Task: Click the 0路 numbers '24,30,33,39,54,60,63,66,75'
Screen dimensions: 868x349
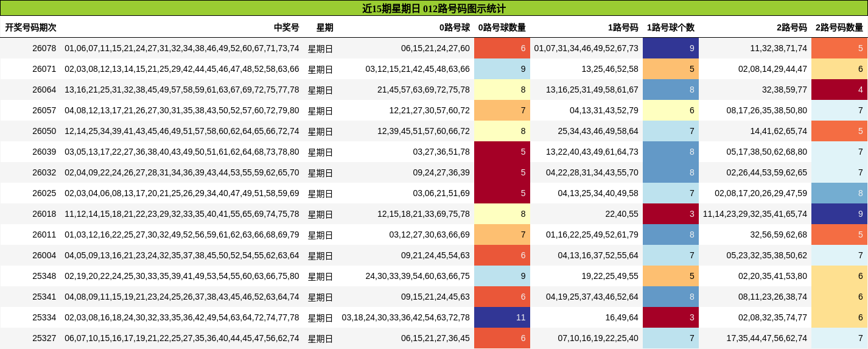Action: click(418, 276)
